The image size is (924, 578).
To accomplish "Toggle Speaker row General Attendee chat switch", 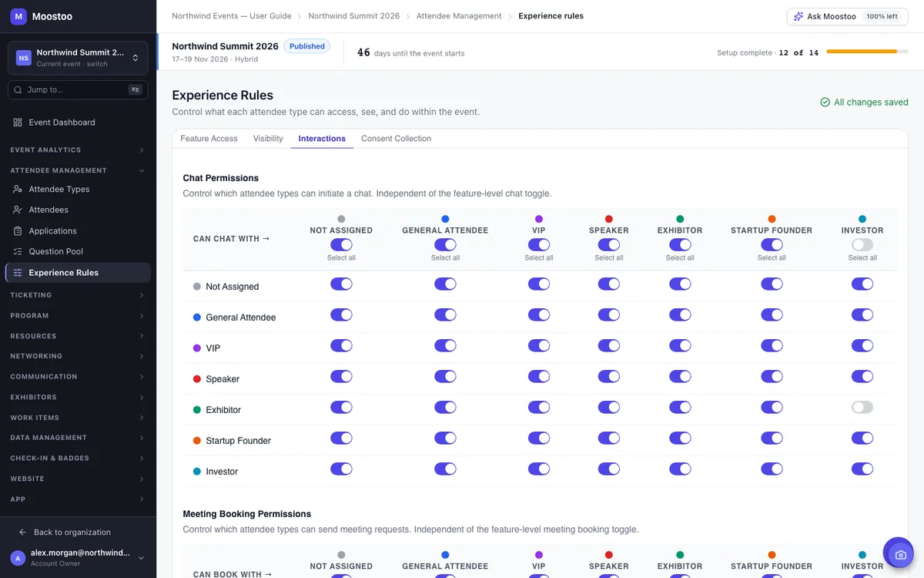I will [445, 376].
